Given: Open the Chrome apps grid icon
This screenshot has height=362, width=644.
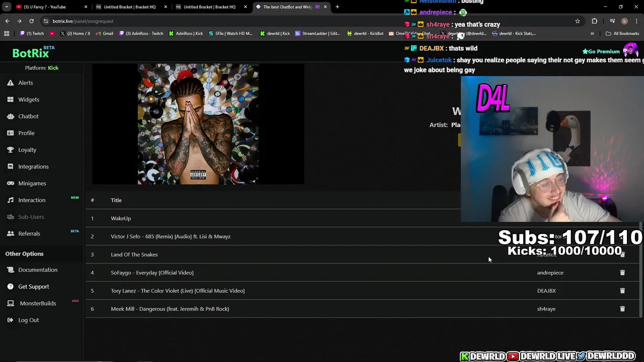Looking at the screenshot, I should (7, 34).
